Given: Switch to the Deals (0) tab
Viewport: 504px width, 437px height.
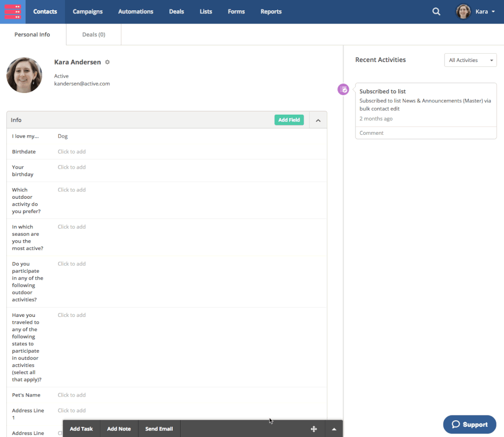Looking at the screenshot, I should [x=94, y=35].
